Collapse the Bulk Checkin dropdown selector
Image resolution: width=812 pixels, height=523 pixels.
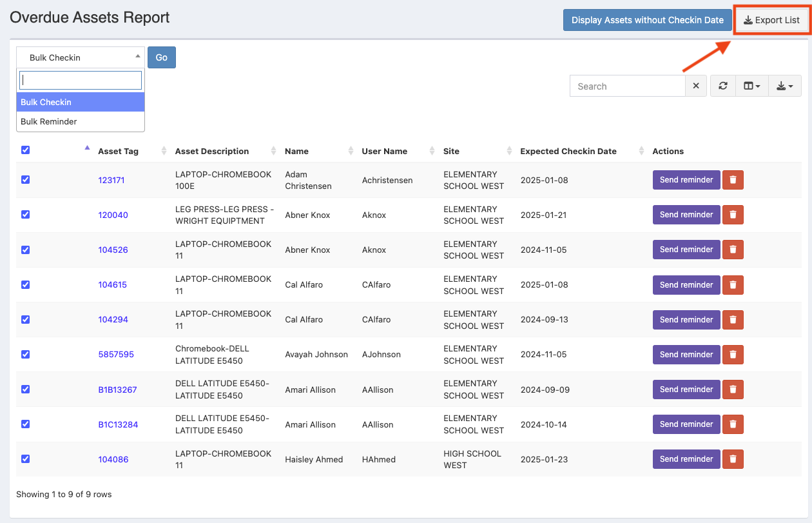click(x=80, y=57)
